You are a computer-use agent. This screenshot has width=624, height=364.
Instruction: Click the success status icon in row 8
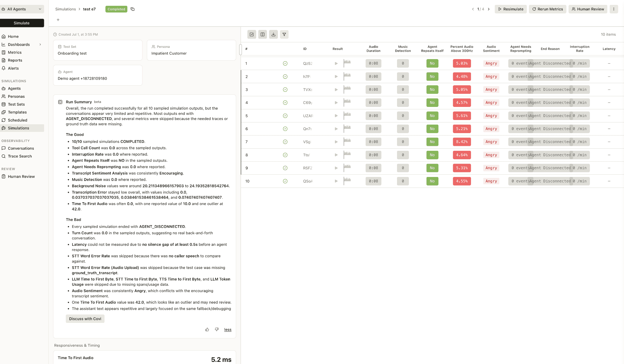[x=285, y=155]
